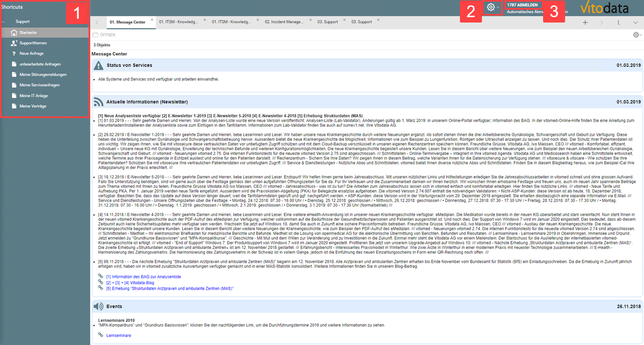Open the Erhebung Strukturdaten Arztpraxen link
Screen dimensions: 644x345
coord(170,288)
